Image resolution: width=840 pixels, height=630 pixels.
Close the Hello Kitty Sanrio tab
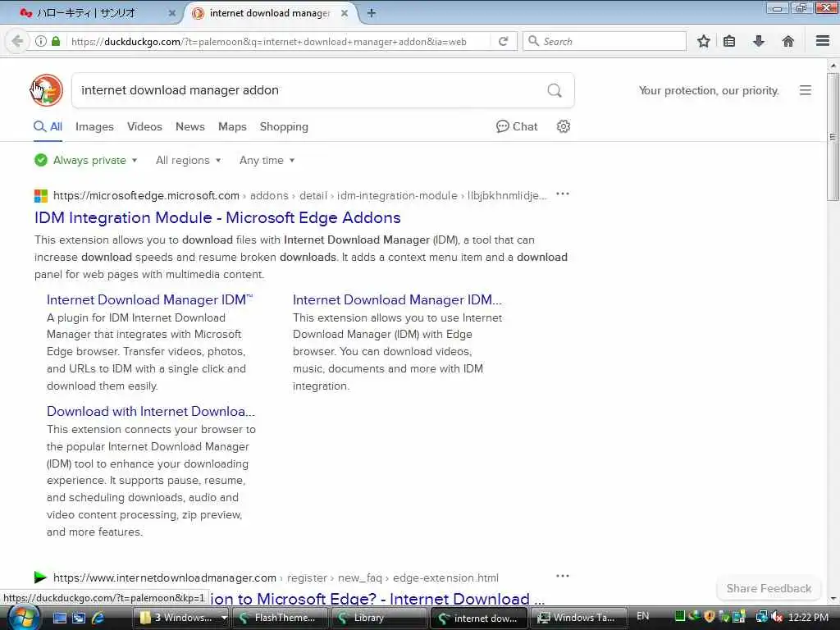point(172,13)
